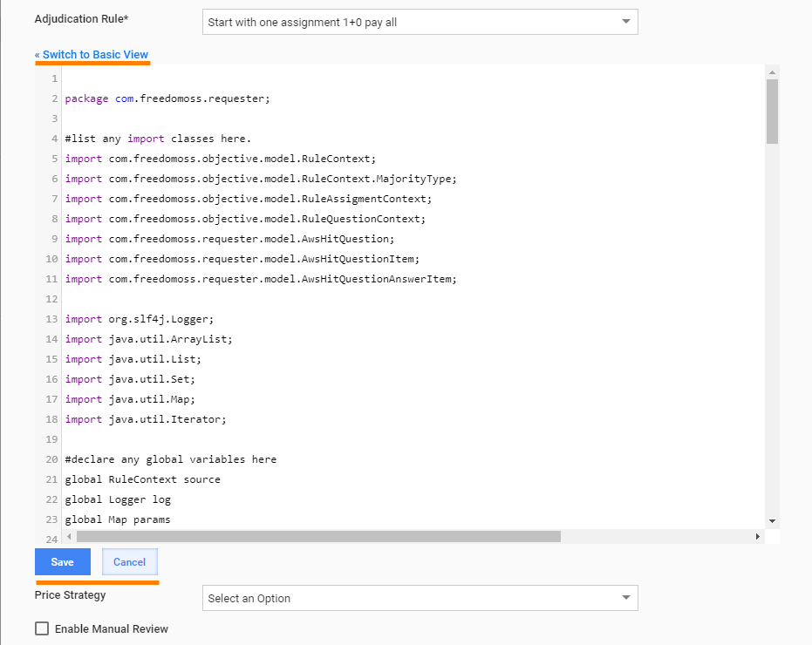Screen dimensions: 812x645
Task: Click the import java.util.List line
Action: click(x=133, y=359)
